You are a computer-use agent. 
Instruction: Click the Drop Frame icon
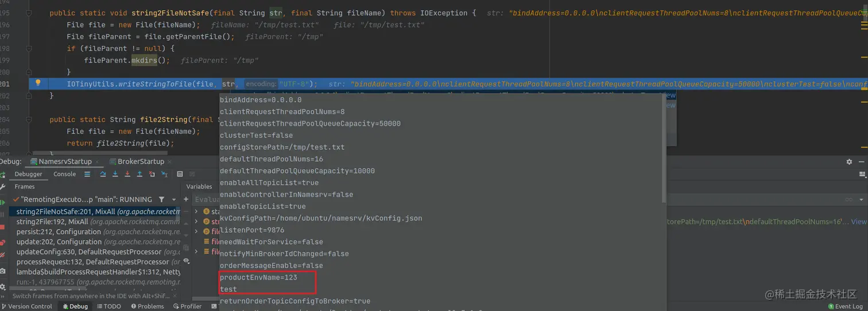[152, 174]
